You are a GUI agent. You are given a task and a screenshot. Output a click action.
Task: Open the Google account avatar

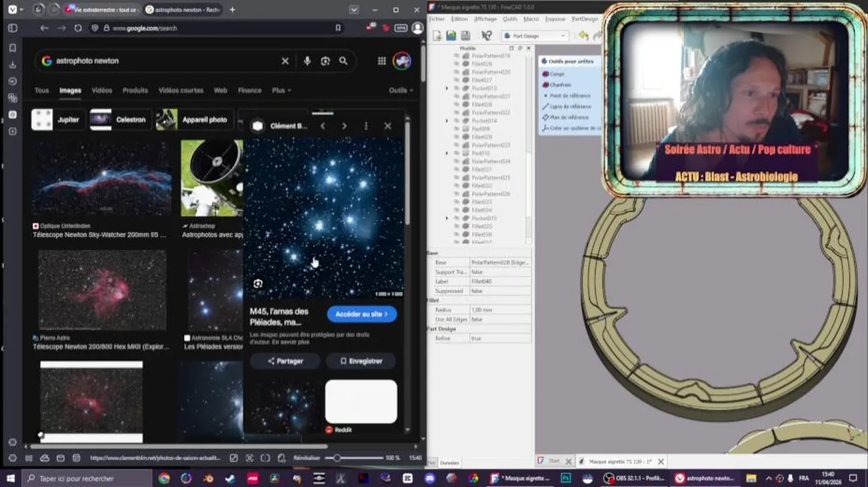pyautogui.click(x=402, y=61)
